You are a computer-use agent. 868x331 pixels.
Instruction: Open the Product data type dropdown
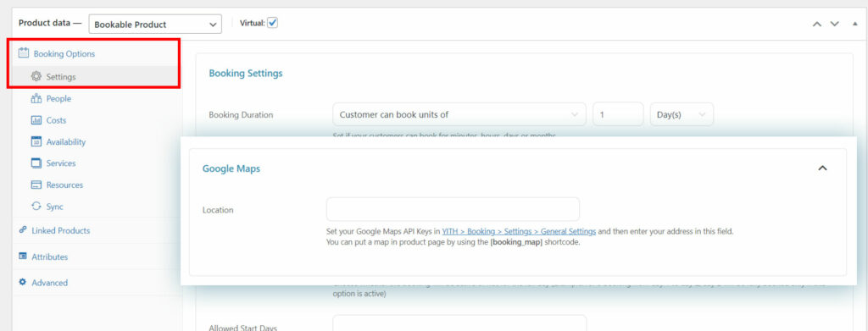pyautogui.click(x=155, y=25)
